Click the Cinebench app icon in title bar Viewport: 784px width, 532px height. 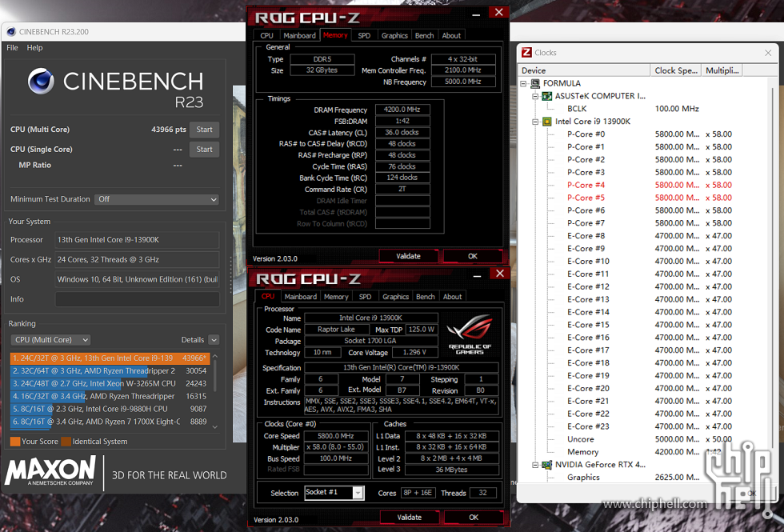click(11, 31)
